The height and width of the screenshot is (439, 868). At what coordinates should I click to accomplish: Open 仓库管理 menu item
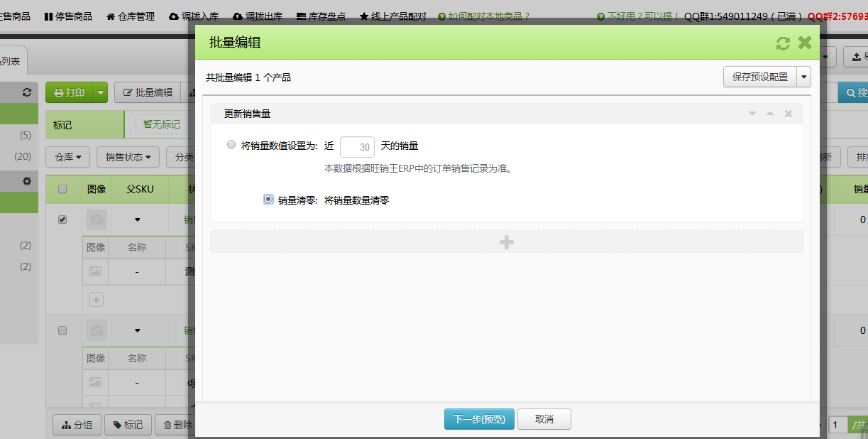[131, 16]
